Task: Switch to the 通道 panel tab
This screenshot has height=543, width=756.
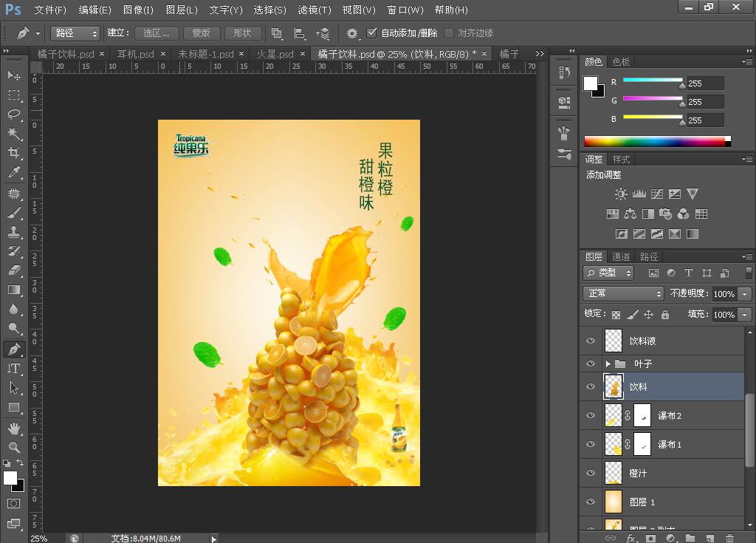Action: point(622,256)
